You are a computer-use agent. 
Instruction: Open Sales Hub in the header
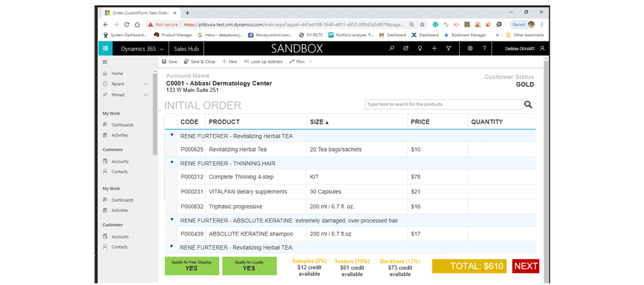[186, 49]
